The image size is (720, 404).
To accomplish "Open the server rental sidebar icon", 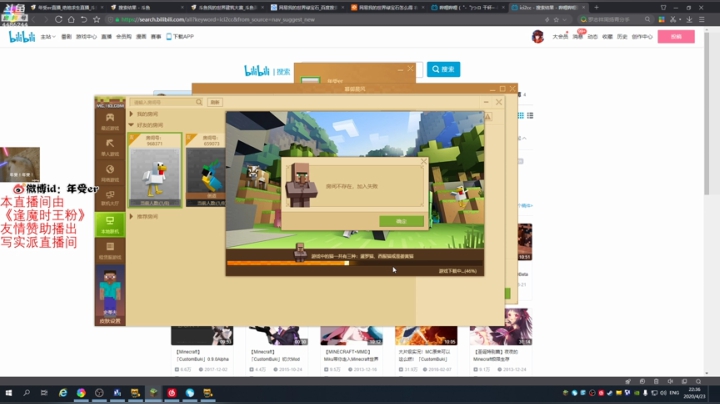I will 110,251.
